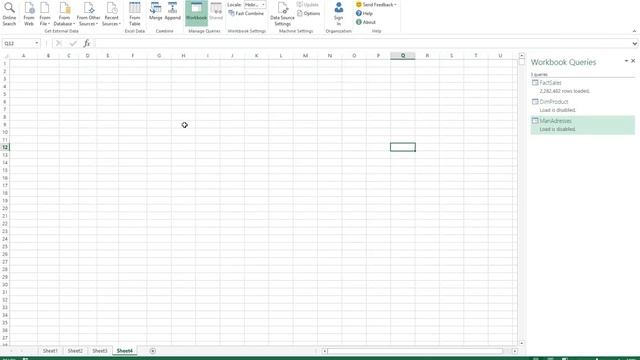Click the Insert Function fx icon

[x=87, y=43]
